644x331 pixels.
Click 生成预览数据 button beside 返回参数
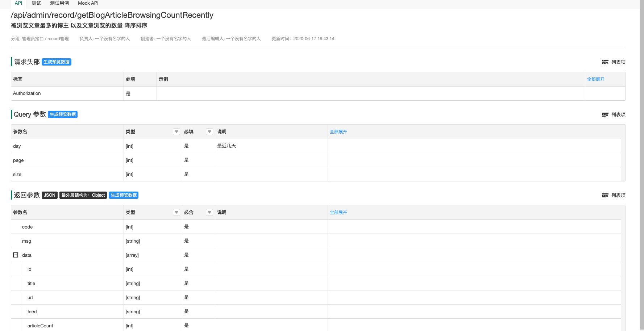click(x=124, y=195)
